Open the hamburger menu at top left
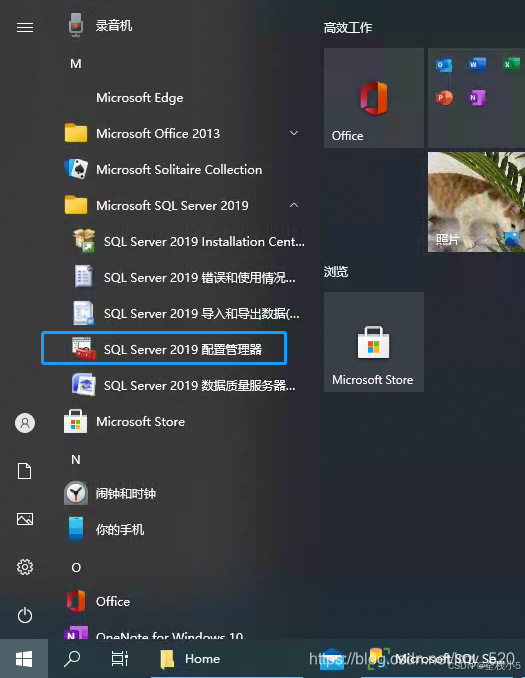525x678 pixels. click(x=25, y=28)
